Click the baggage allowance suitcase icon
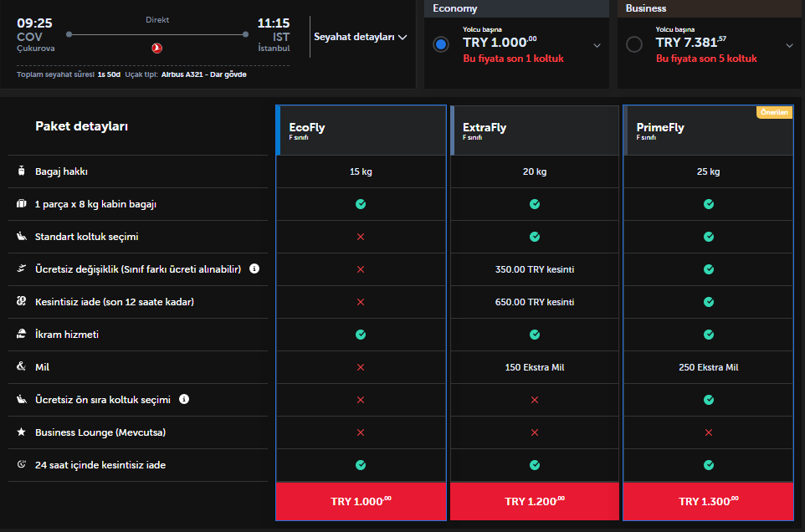This screenshot has width=805, height=532. click(21, 171)
